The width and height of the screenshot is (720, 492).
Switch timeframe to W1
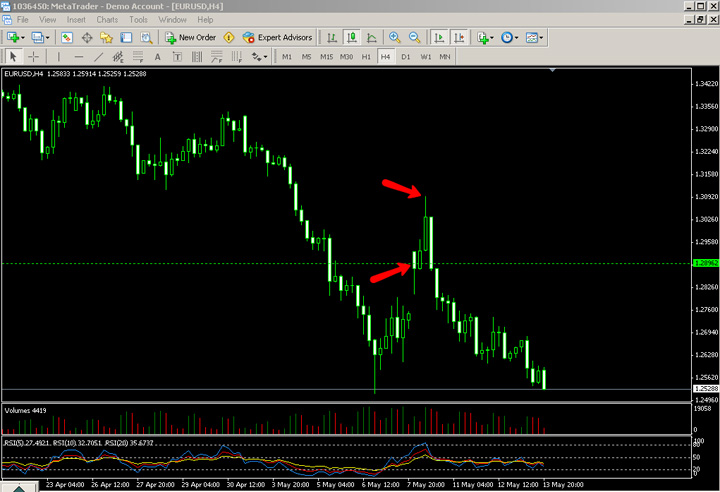[426, 57]
